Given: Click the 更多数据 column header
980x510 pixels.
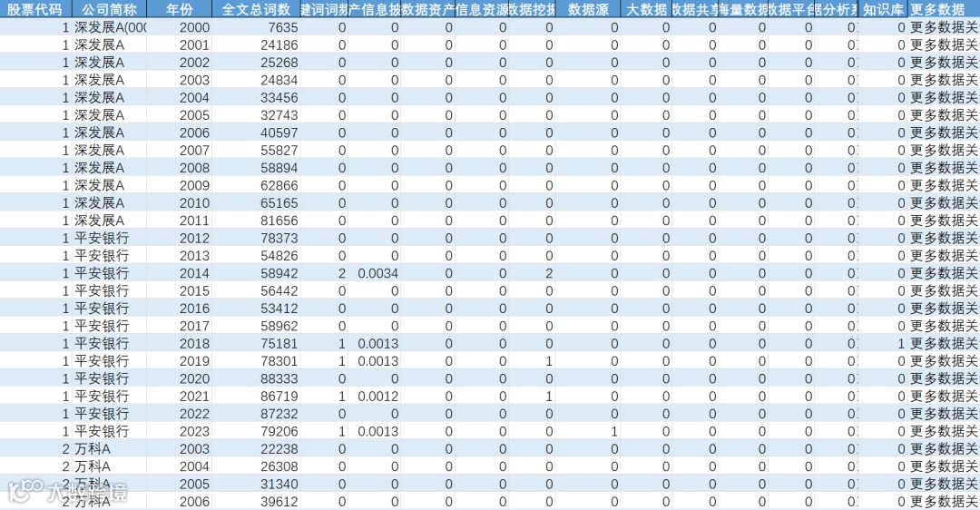Looking at the screenshot, I should coord(944,9).
